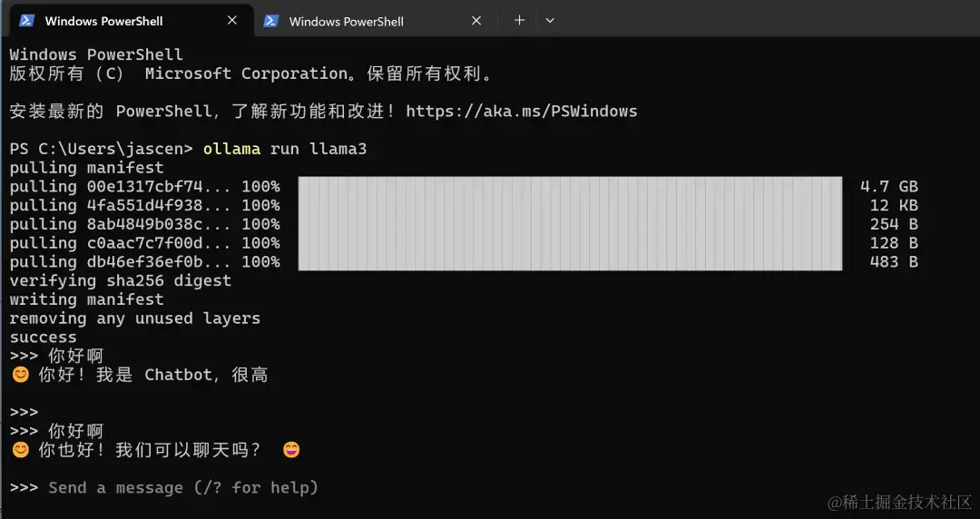Click the progress bar for the 4.7 GB layer
This screenshot has height=519, width=980.
click(x=570, y=186)
